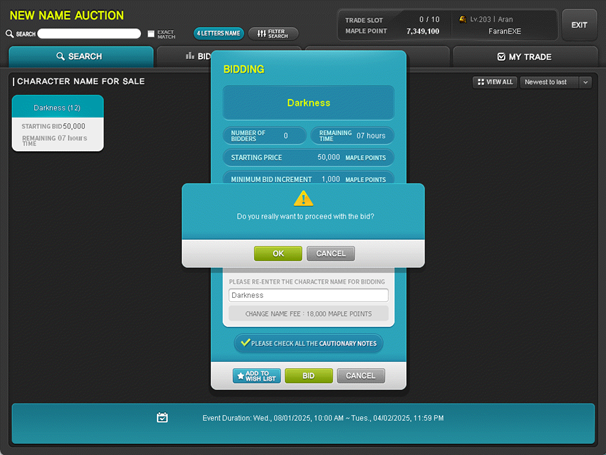Click the Remaining Time 07 hours field
Screen dimensions: 606x455
[x=352, y=136]
